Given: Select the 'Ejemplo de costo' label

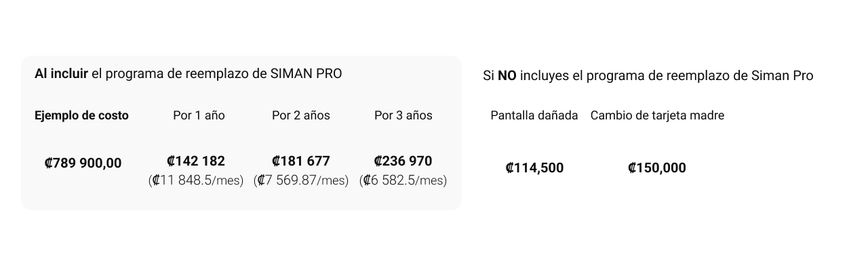Looking at the screenshot, I should coord(81,115).
